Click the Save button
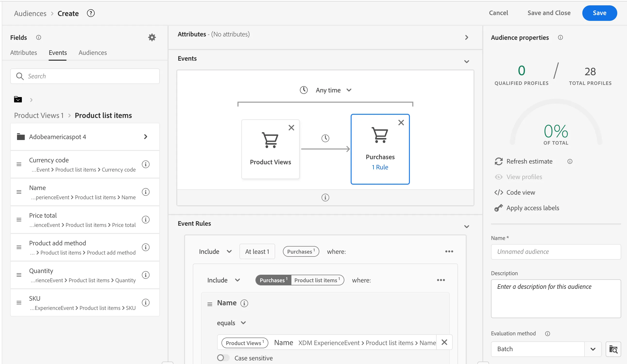Image resolution: width=627 pixels, height=364 pixels. point(599,13)
